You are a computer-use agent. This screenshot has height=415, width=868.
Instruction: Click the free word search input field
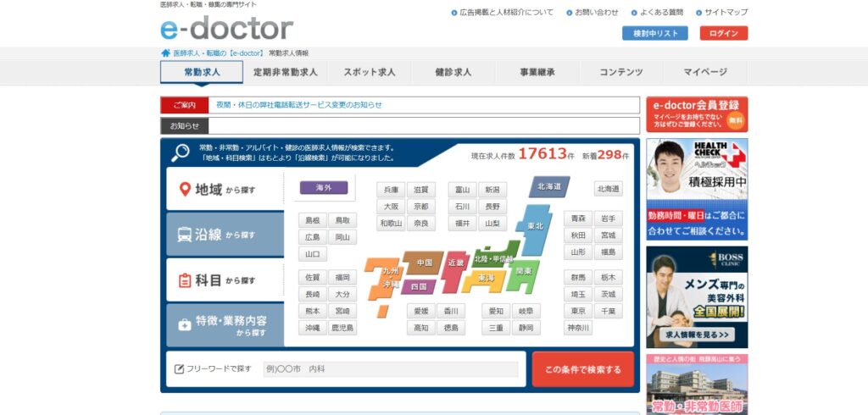389,369
